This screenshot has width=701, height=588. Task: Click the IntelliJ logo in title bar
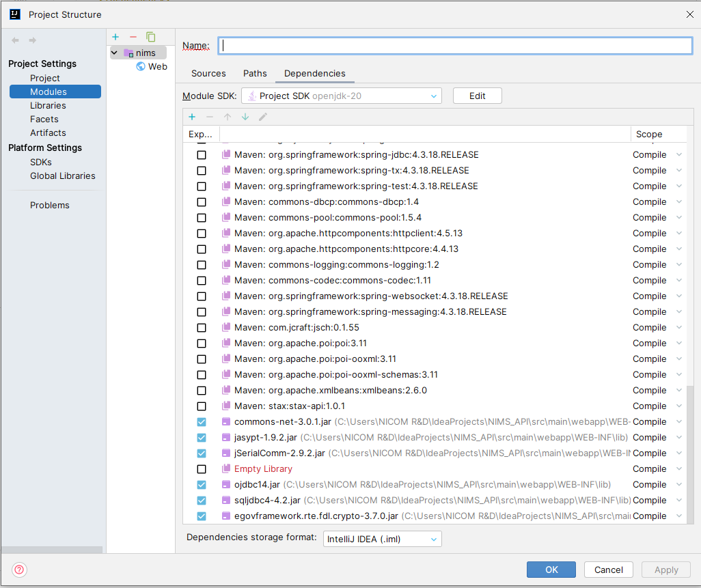coord(15,14)
